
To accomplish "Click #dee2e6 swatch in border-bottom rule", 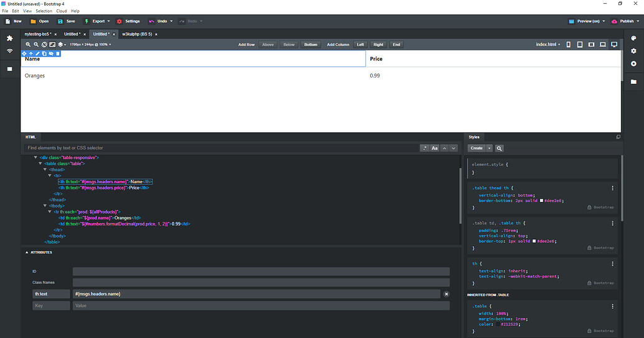I will [541, 201].
